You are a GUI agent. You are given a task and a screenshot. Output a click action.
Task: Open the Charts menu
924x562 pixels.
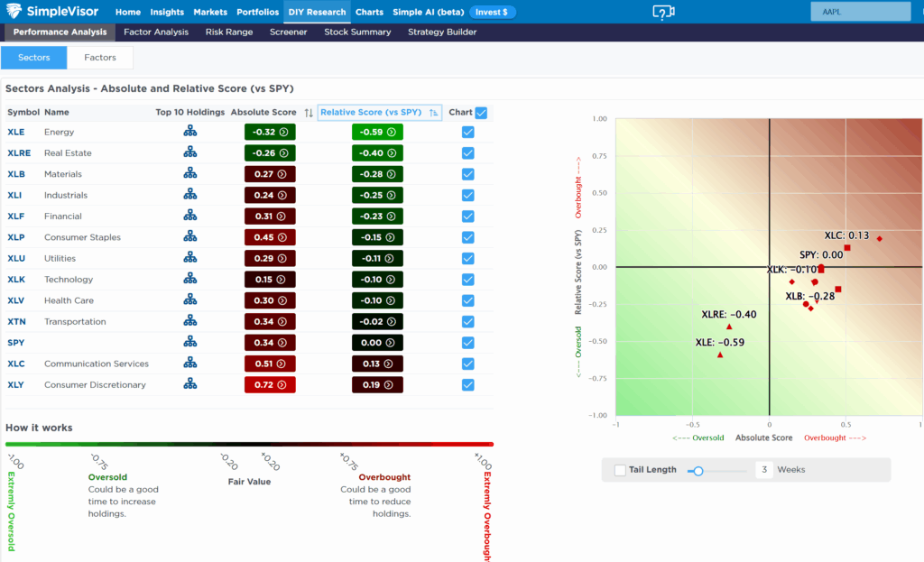tap(369, 12)
